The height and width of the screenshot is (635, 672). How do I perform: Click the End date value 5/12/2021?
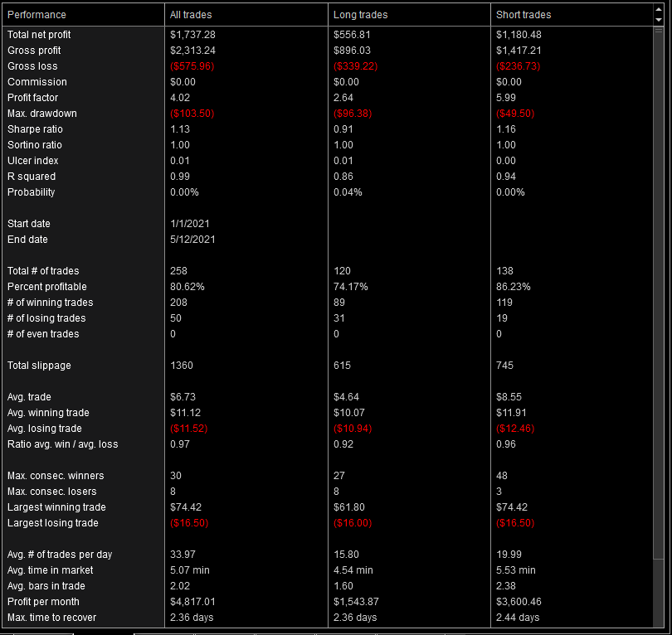pyautogui.click(x=192, y=240)
